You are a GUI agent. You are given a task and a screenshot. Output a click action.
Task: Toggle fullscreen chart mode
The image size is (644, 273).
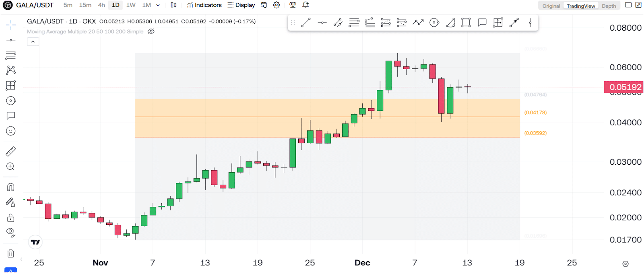tap(638, 5)
